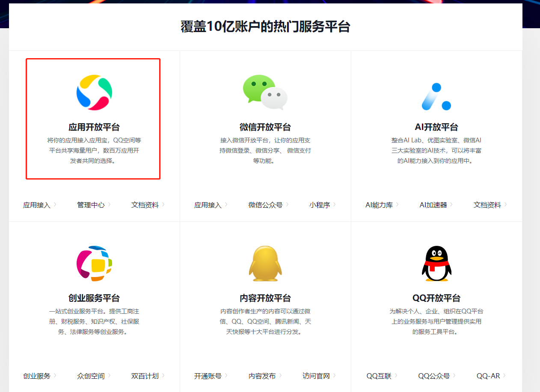Image resolution: width=540 pixels, height=392 pixels.
Task: Click the AI能力库 link
Action: 379,205
